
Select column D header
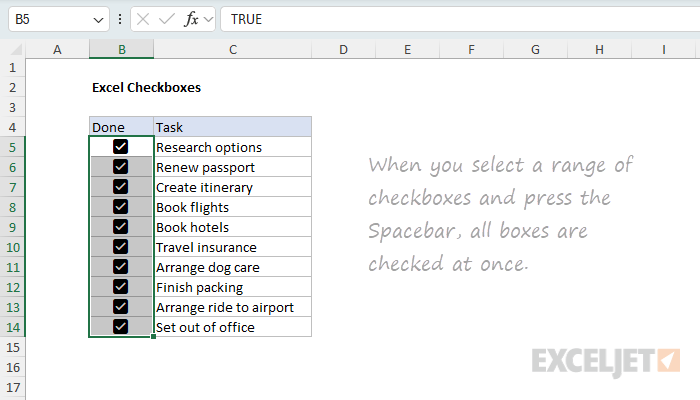point(343,49)
